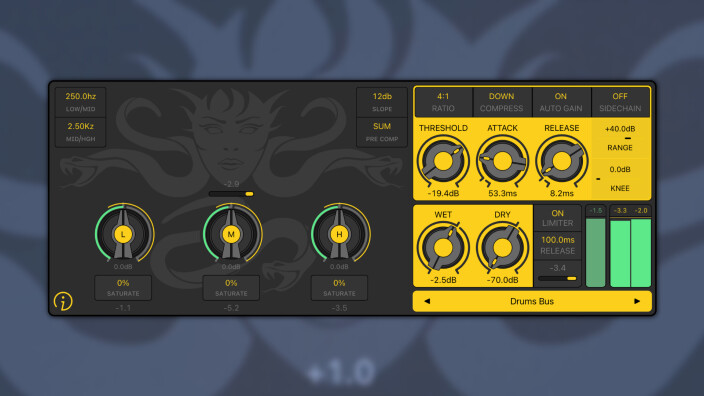Screen dimensions: 704x396
Task: Toggle the Sidechain OFF switch
Action: pos(620,102)
